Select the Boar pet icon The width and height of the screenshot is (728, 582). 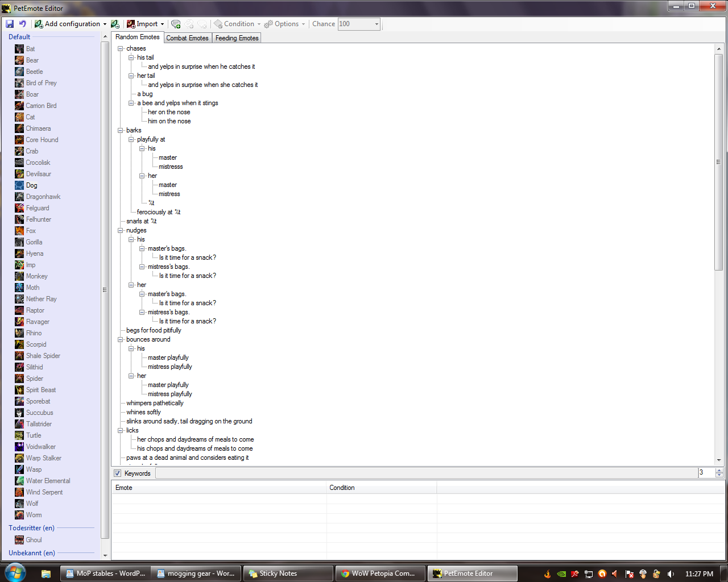19,94
